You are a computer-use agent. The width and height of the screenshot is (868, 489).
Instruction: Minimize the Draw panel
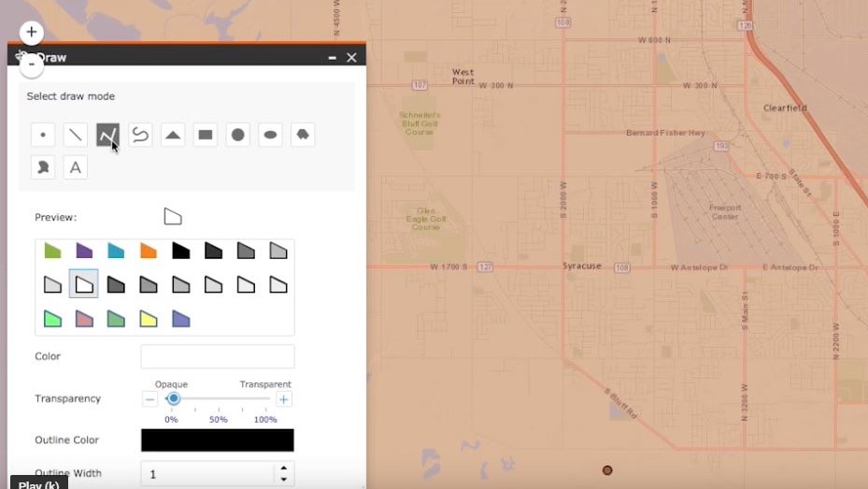332,58
